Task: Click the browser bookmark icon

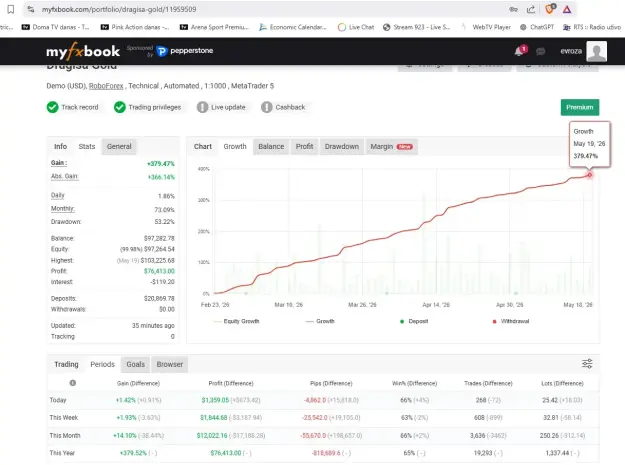Action: coord(11,9)
